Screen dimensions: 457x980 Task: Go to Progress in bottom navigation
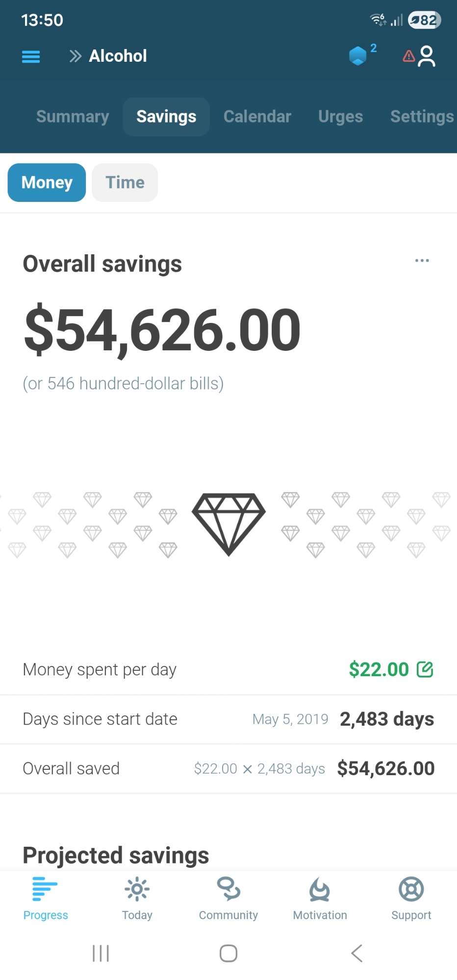point(46,898)
